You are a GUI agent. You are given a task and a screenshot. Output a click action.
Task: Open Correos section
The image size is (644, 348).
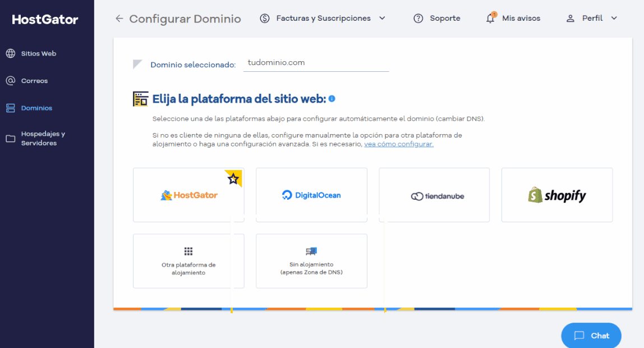coord(35,81)
